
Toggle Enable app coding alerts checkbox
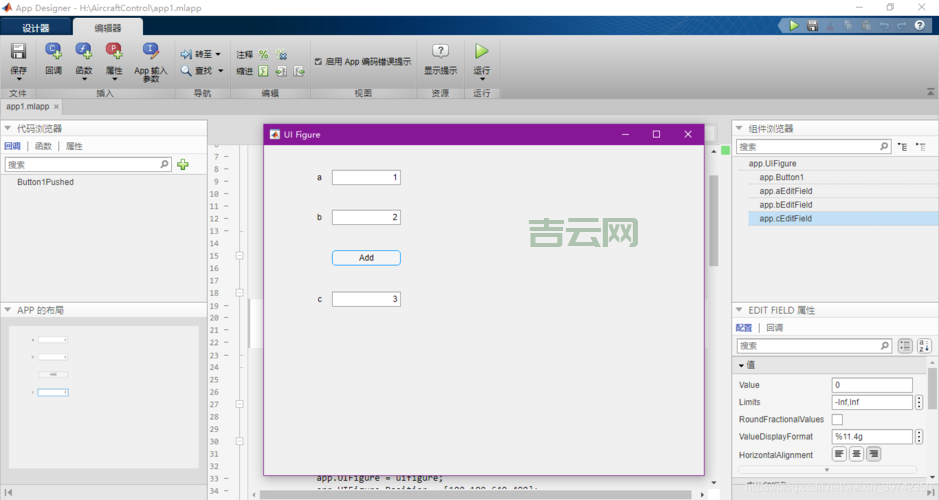tap(318, 62)
